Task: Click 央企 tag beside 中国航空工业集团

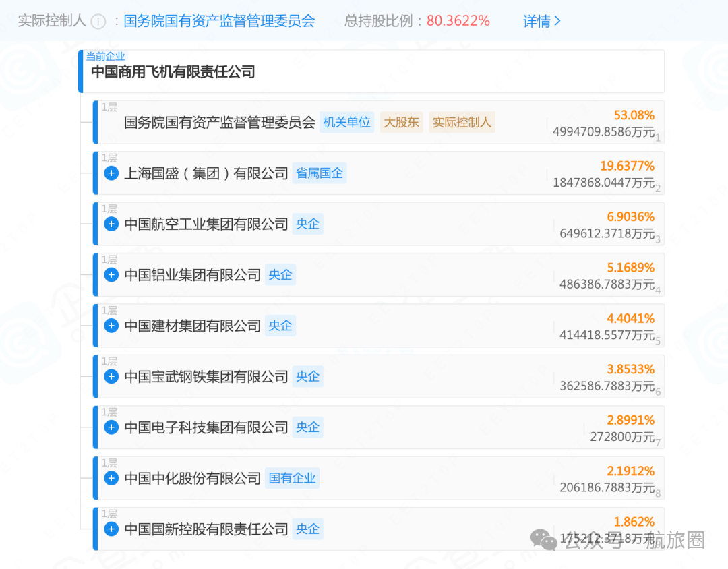Action: (308, 224)
